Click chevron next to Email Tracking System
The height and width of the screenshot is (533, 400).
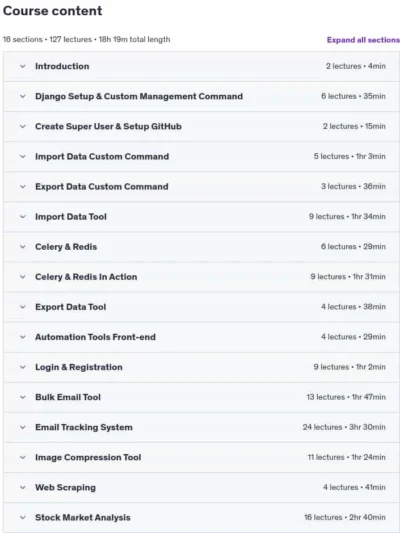(x=23, y=427)
